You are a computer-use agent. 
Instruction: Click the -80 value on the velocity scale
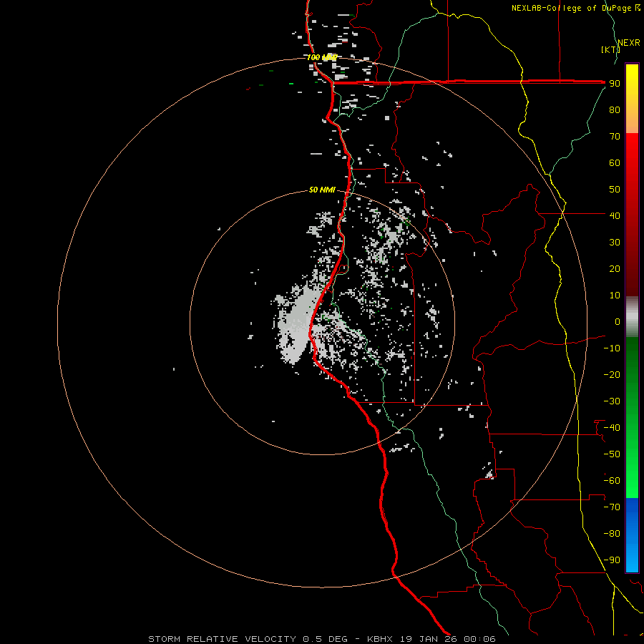click(612, 534)
